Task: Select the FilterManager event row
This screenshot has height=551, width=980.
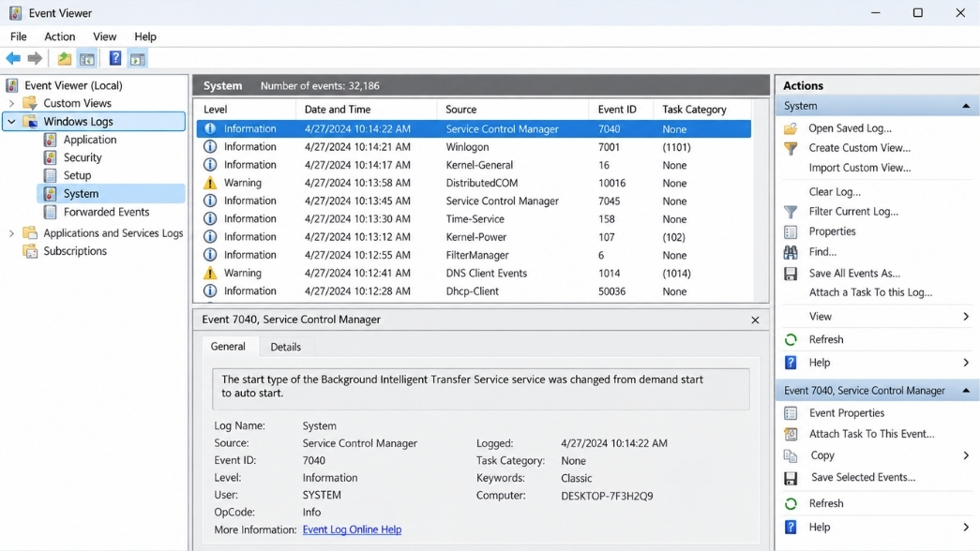Action: pos(474,255)
